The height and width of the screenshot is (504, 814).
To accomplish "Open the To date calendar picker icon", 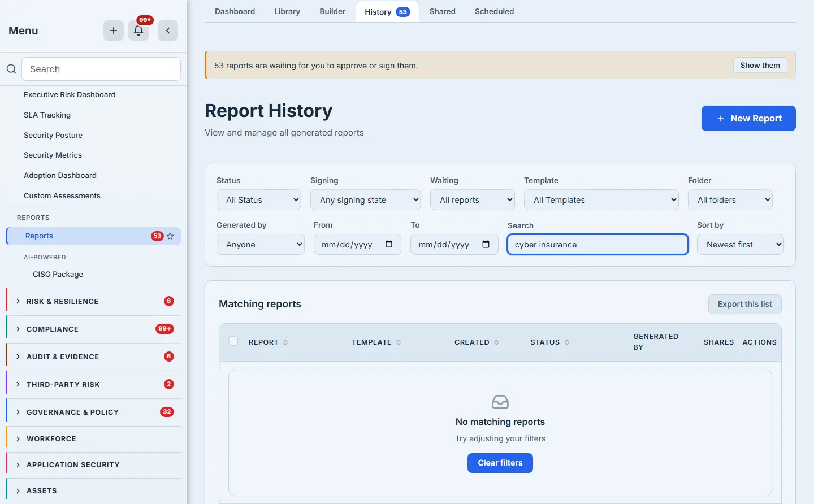I will (486, 244).
